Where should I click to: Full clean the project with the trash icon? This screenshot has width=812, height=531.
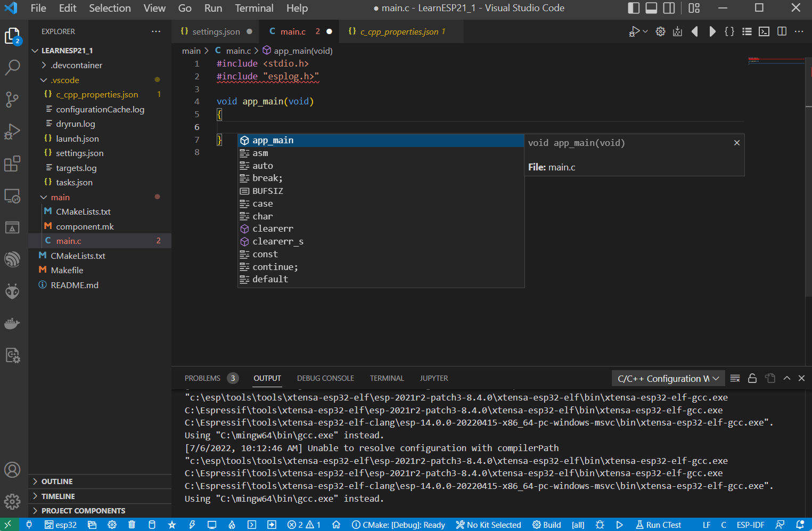click(132, 525)
